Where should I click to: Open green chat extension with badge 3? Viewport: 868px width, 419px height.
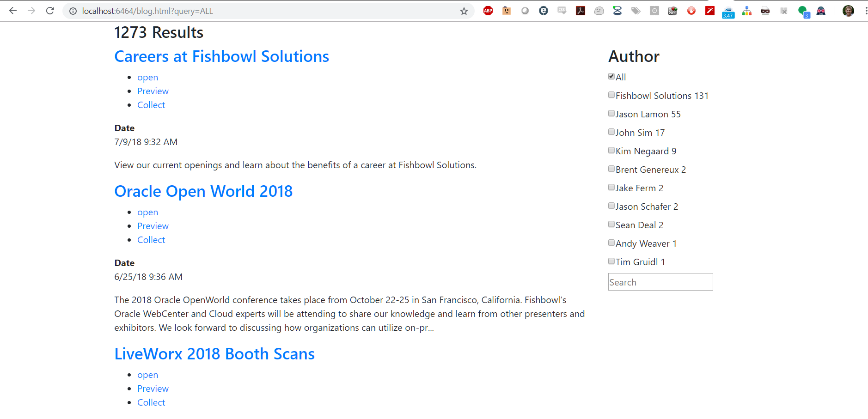tap(803, 12)
